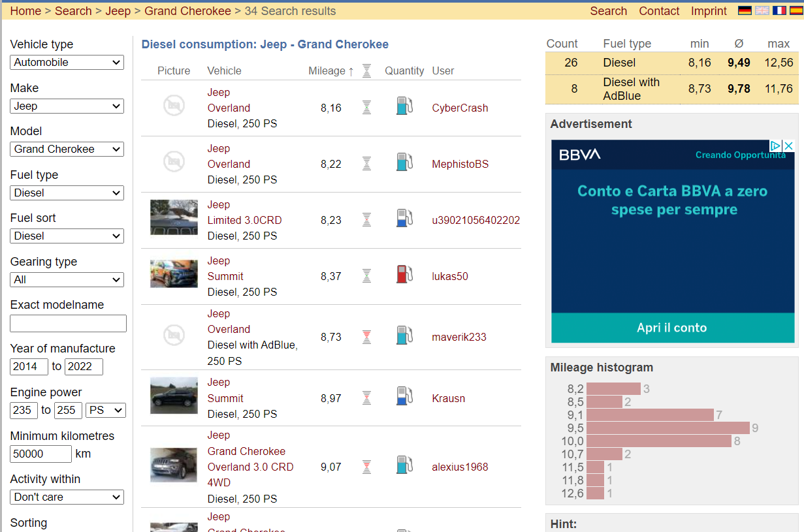This screenshot has height=532, width=804.
Task: Click the Minimum kilometres field 50000
Action: pos(40,454)
